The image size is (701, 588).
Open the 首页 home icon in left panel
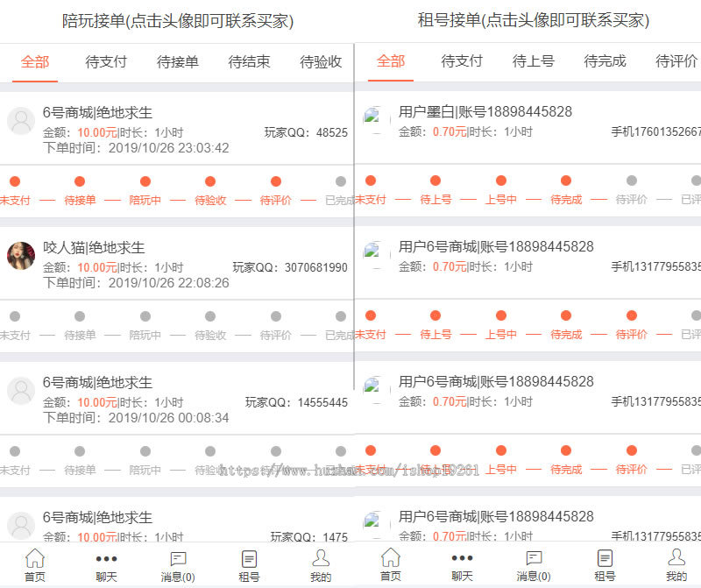pyautogui.click(x=34, y=565)
